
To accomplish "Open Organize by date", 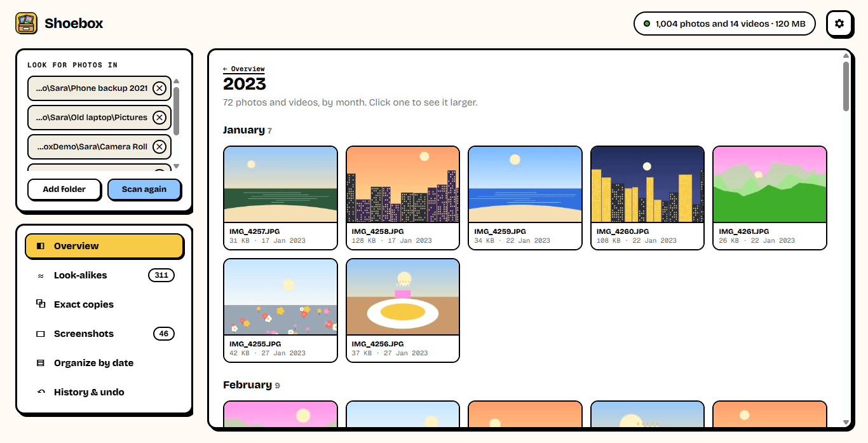I will pos(104,363).
